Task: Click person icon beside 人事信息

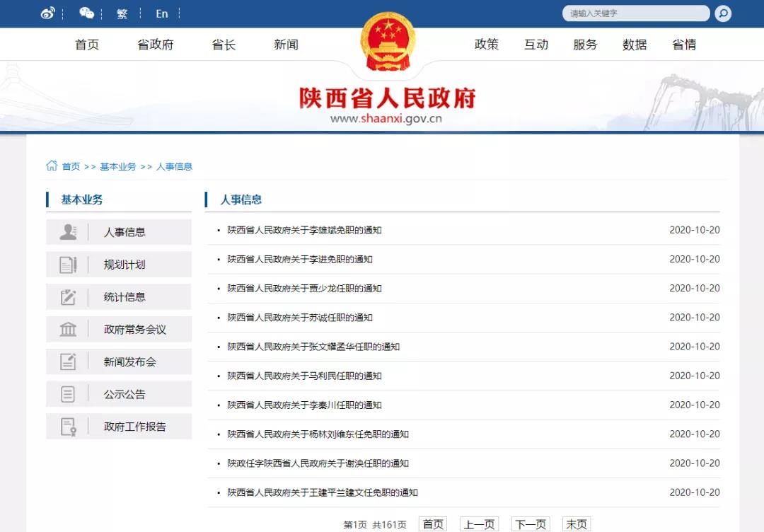Action: [x=68, y=232]
